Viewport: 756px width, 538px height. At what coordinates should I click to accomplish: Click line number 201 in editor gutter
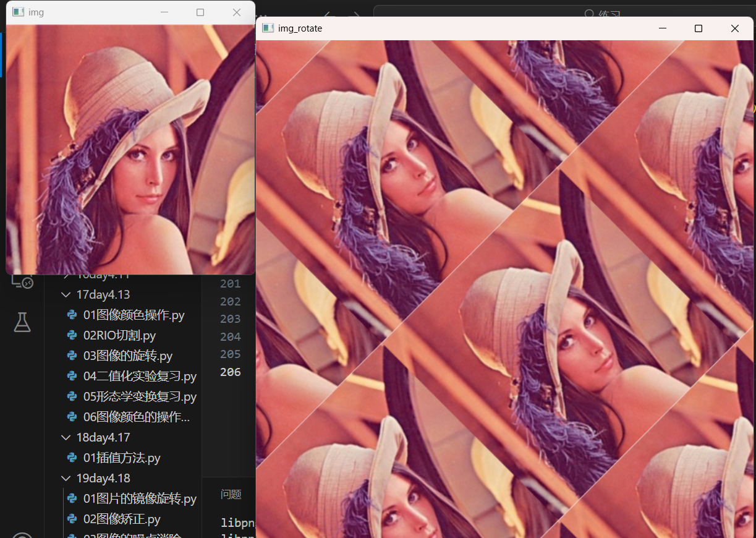click(x=231, y=284)
